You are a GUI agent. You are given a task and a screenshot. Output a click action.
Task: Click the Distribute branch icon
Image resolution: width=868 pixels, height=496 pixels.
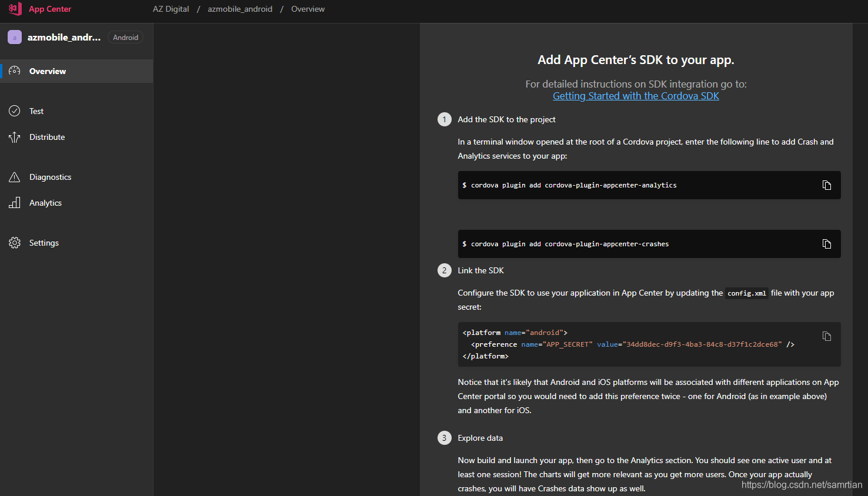coord(14,136)
